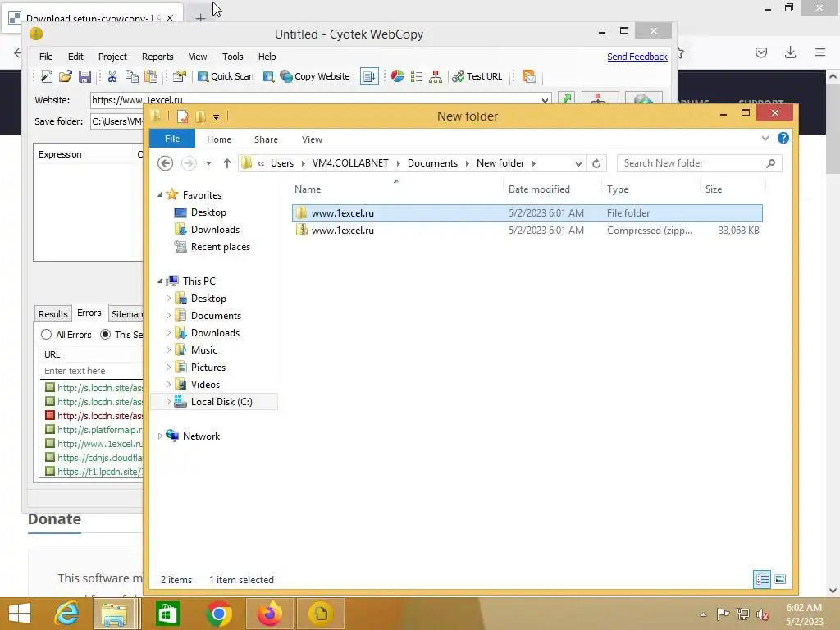The height and width of the screenshot is (630, 840).
Task: Switch to the Results tab in WebCopy
Action: coord(53,314)
